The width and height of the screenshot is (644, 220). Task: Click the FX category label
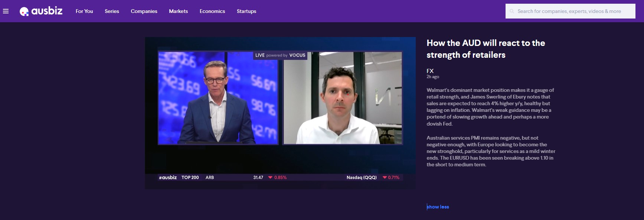(x=430, y=71)
